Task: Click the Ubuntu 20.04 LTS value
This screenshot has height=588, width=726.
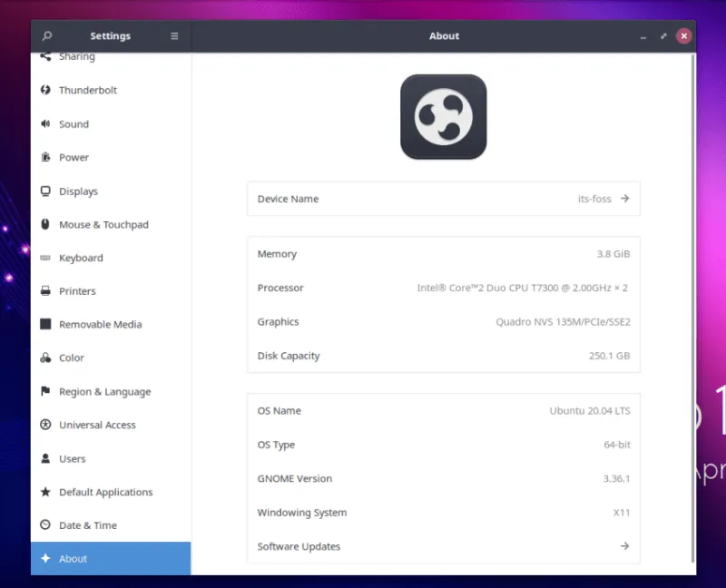Action: point(590,411)
